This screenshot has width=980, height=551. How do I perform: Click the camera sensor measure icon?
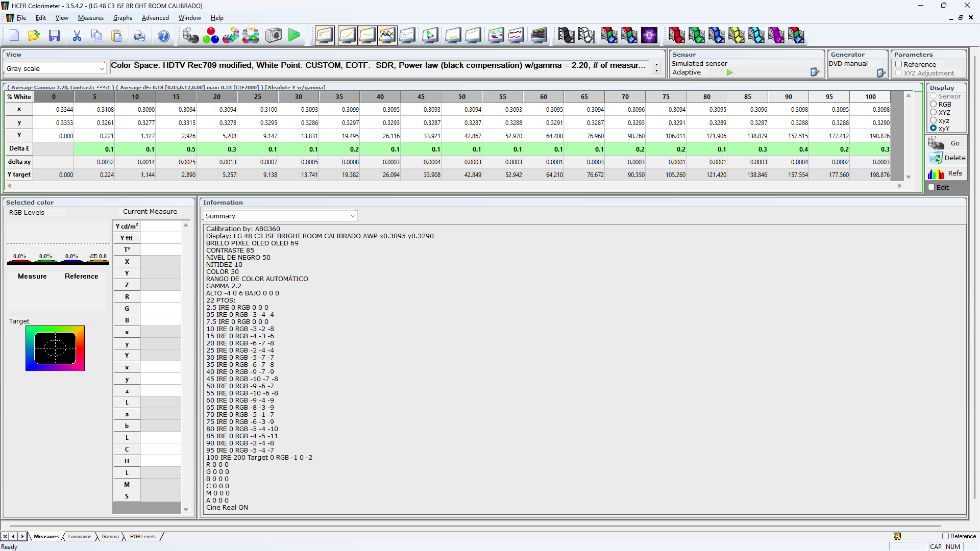click(x=274, y=36)
